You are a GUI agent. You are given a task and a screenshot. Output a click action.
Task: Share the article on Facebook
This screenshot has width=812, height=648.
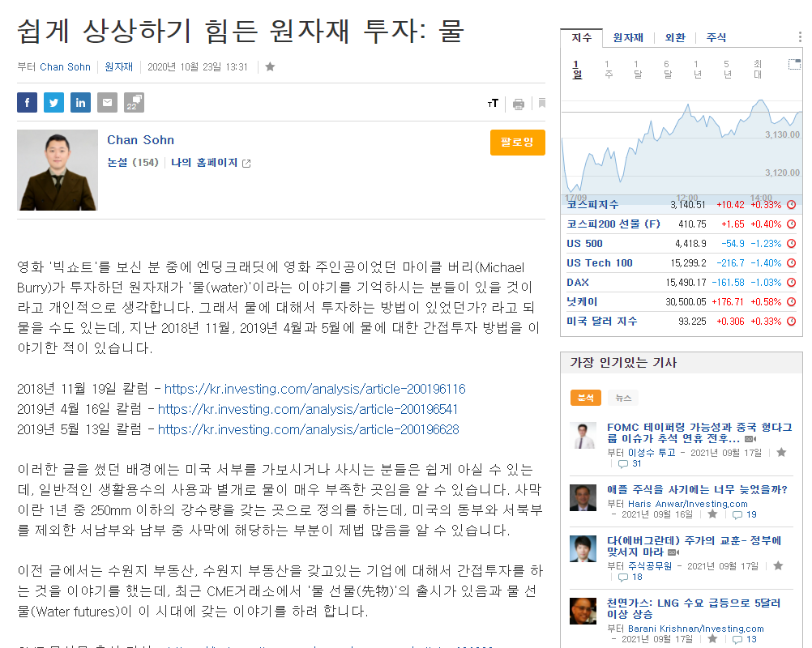click(27, 102)
